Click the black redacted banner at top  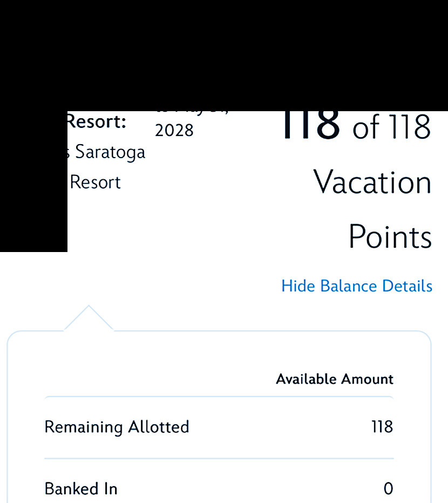[x=224, y=54]
